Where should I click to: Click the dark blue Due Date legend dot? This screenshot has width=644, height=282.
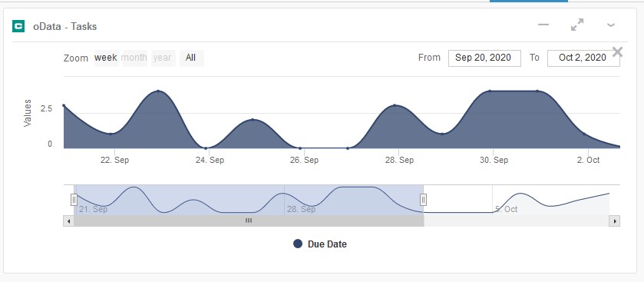pos(298,244)
